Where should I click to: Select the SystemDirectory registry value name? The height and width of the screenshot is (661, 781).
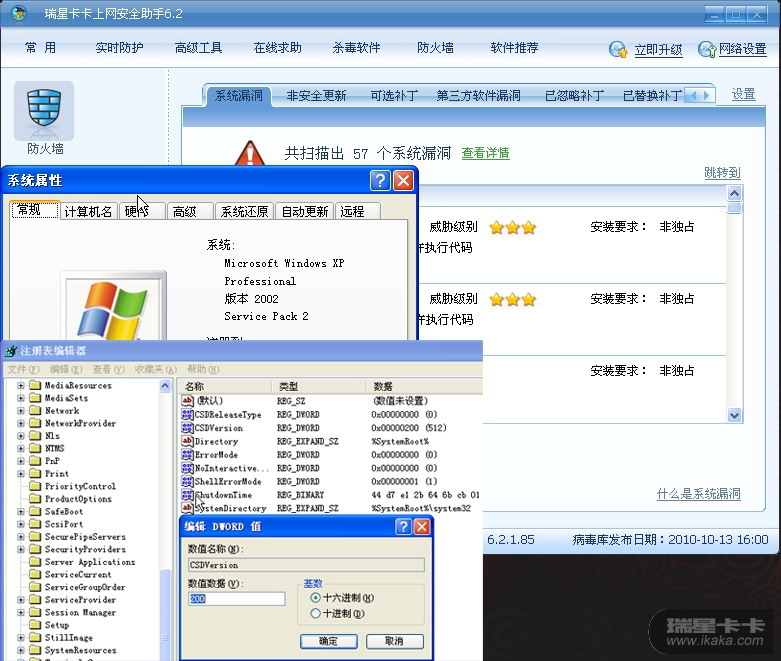[230, 509]
